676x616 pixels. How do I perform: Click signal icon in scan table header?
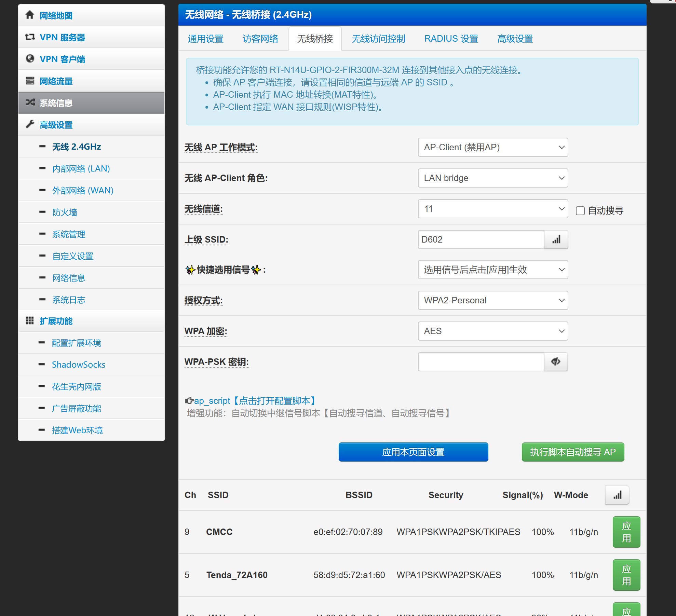[617, 495]
